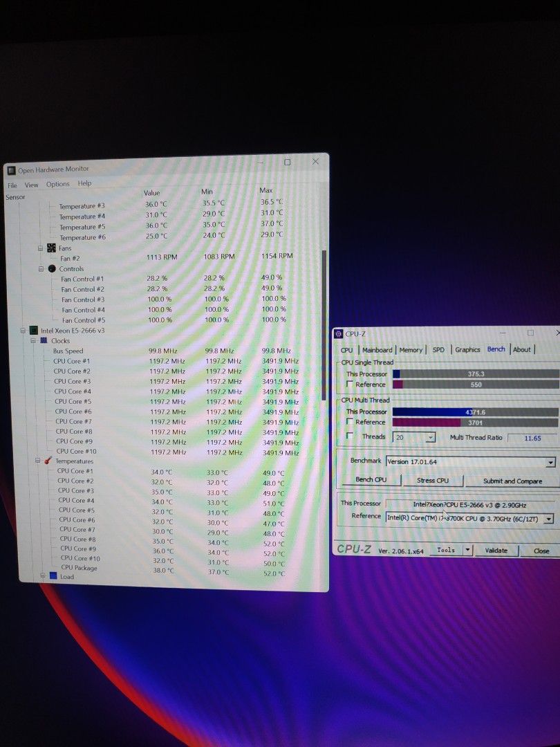Click the Validate button in CPU-Z

pyautogui.click(x=496, y=550)
